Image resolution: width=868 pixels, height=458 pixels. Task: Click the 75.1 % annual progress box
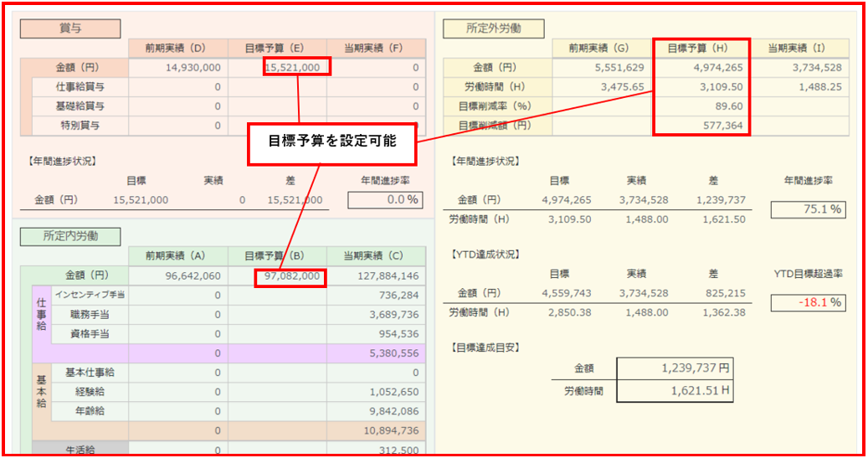(x=808, y=209)
